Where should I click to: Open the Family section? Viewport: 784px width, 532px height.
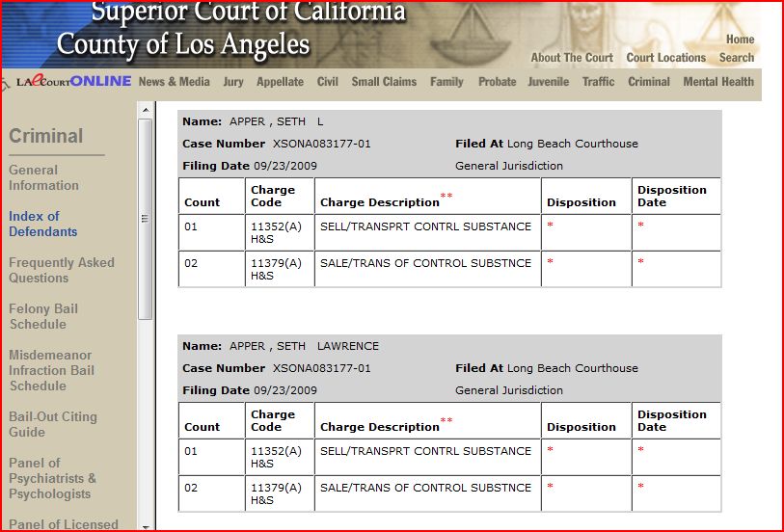[x=447, y=81]
